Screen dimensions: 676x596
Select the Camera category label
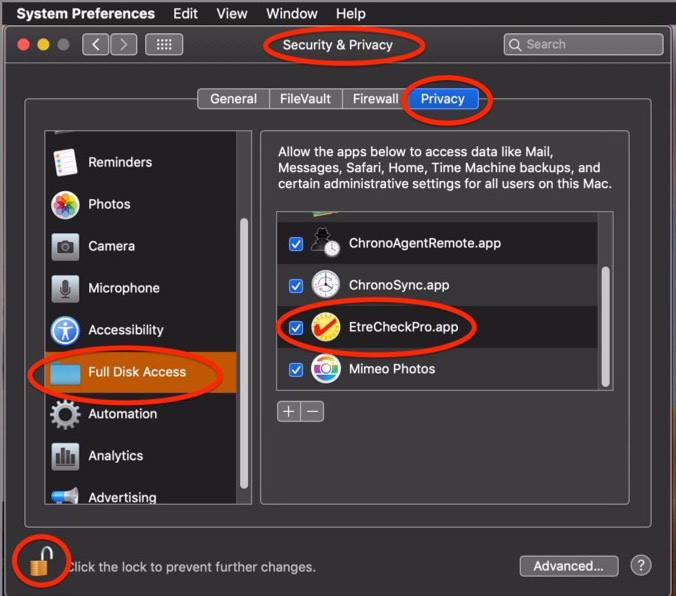(x=112, y=246)
